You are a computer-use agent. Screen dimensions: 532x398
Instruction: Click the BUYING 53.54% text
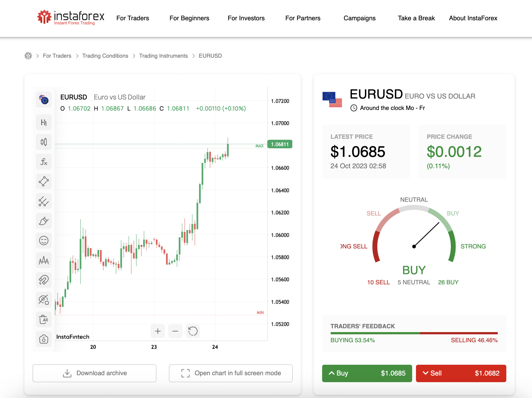(x=353, y=340)
